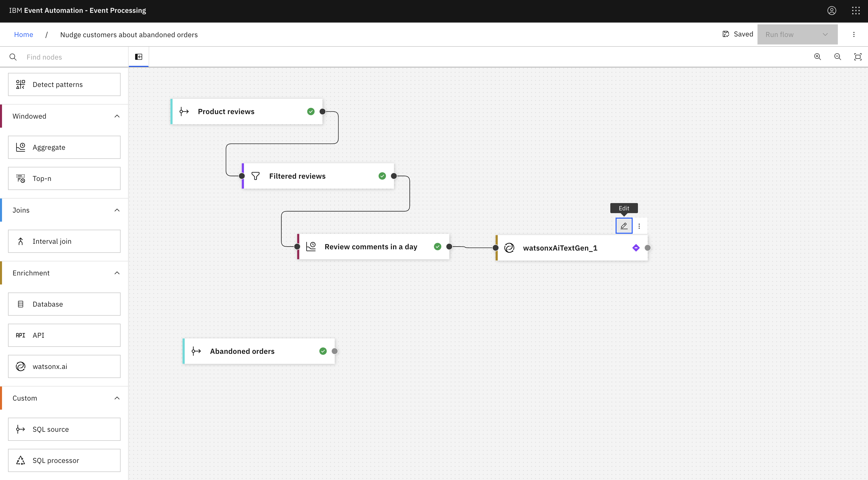
Task: Click the watsonx icon on watsonxAiTextGen_1 node
Action: (x=509, y=248)
